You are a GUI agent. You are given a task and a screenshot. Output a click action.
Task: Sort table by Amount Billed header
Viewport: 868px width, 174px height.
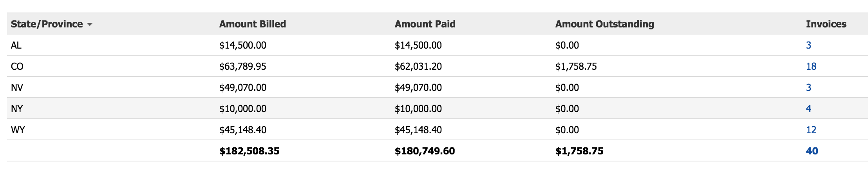(x=252, y=24)
